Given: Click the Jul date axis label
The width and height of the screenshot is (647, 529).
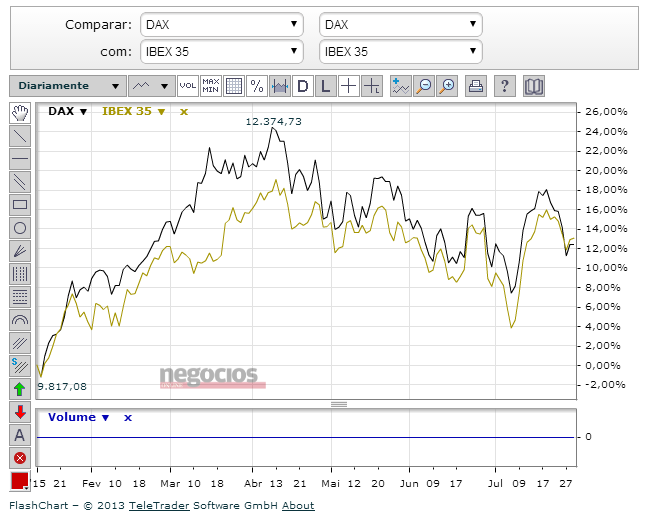Looking at the screenshot, I should click(x=495, y=484).
